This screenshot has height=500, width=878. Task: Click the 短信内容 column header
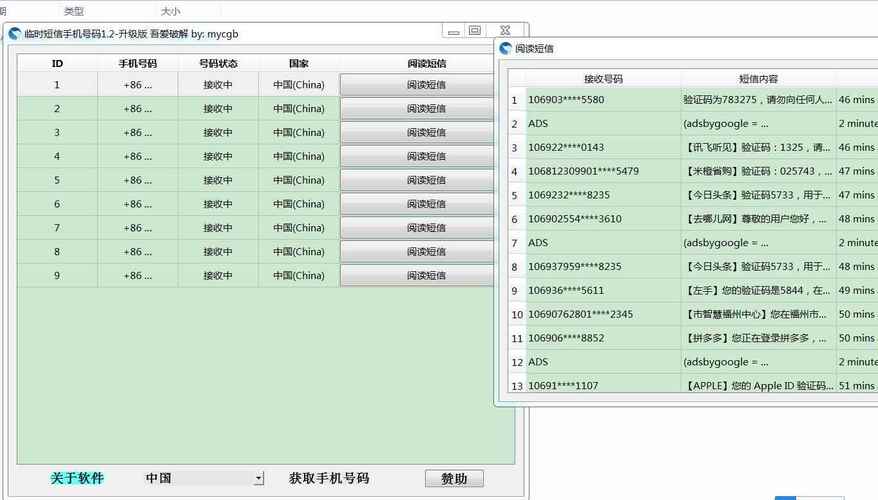tap(758, 79)
